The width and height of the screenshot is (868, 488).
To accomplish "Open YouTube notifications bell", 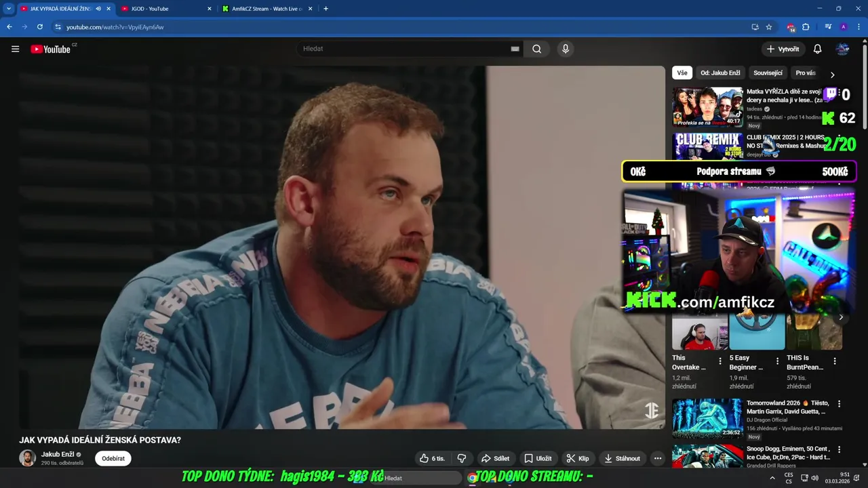I will 817,49.
